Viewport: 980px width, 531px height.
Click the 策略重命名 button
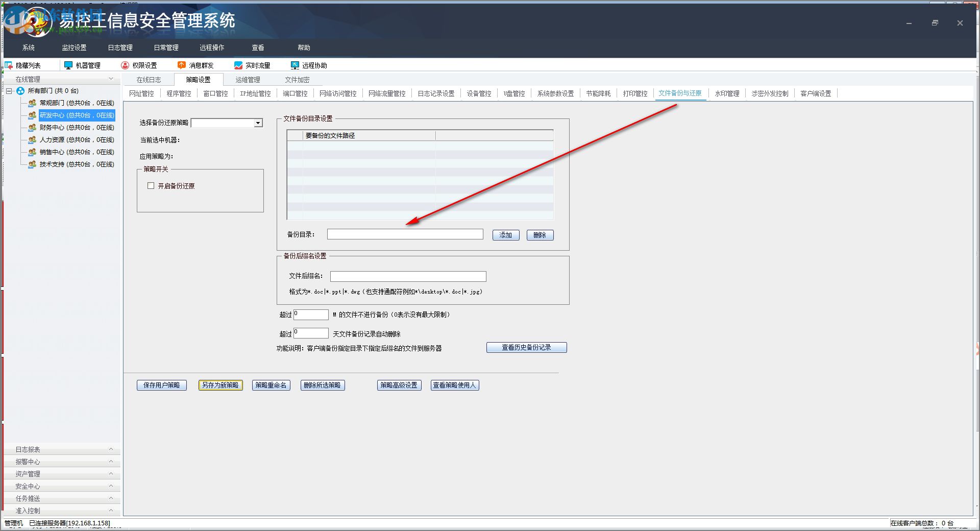pos(272,385)
